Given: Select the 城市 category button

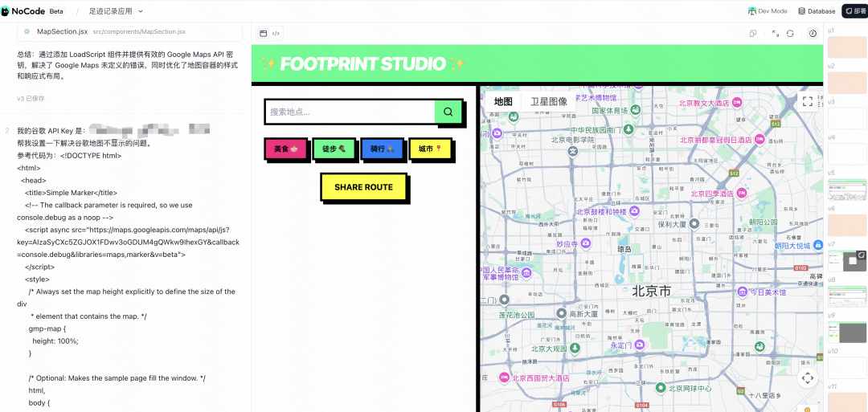Looking at the screenshot, I should (430, 149).
